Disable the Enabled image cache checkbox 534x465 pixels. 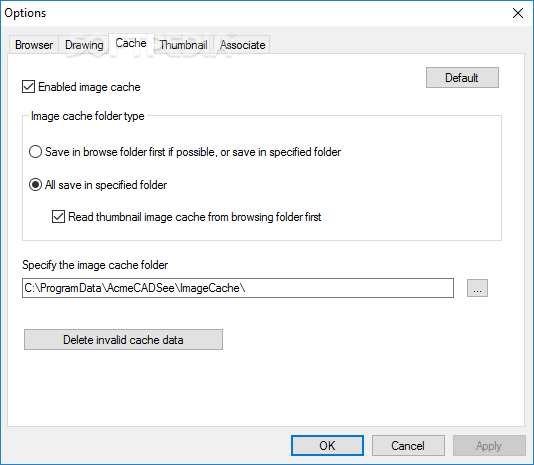pyautogui.click(x=28, y=87)
